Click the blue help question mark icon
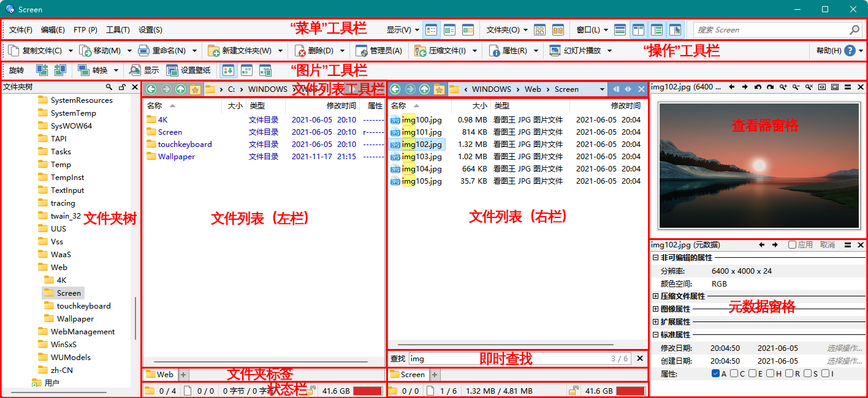The width and height of the screenshot is (868, 398). pyautogui.click(x=850, y=51)
